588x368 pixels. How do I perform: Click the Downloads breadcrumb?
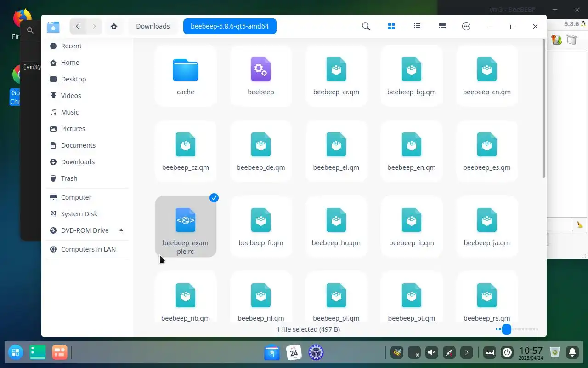click(153, 26)
